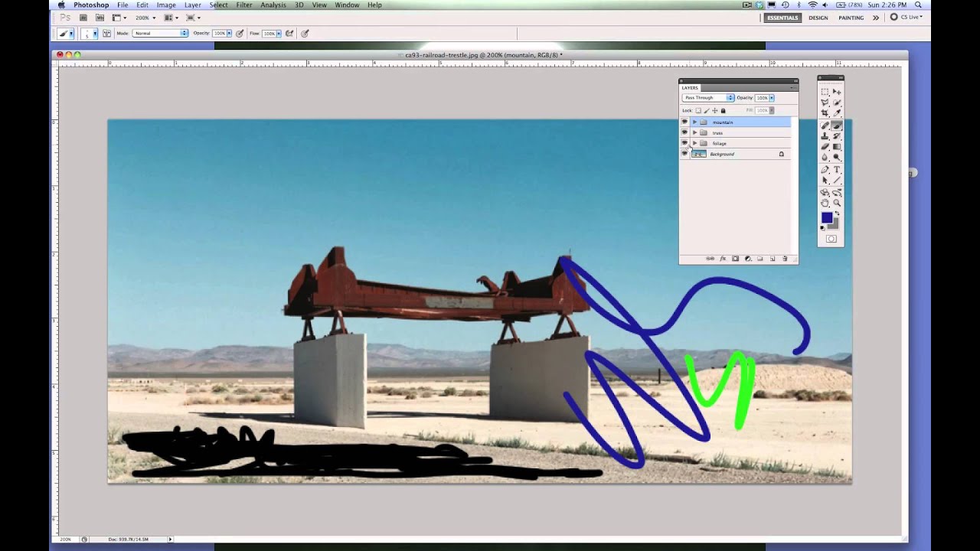
Task: Select the Zoom tool
Action: click(x=837, y=203)
